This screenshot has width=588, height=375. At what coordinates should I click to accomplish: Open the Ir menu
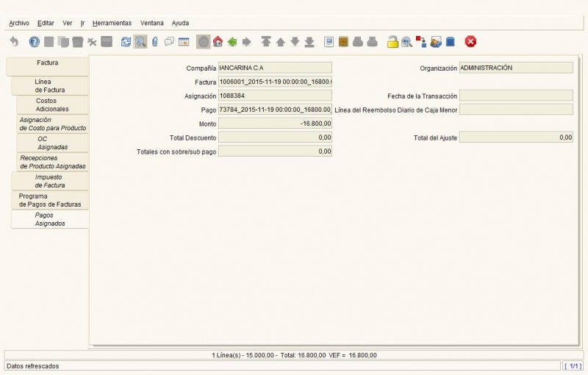pos(82,23)
